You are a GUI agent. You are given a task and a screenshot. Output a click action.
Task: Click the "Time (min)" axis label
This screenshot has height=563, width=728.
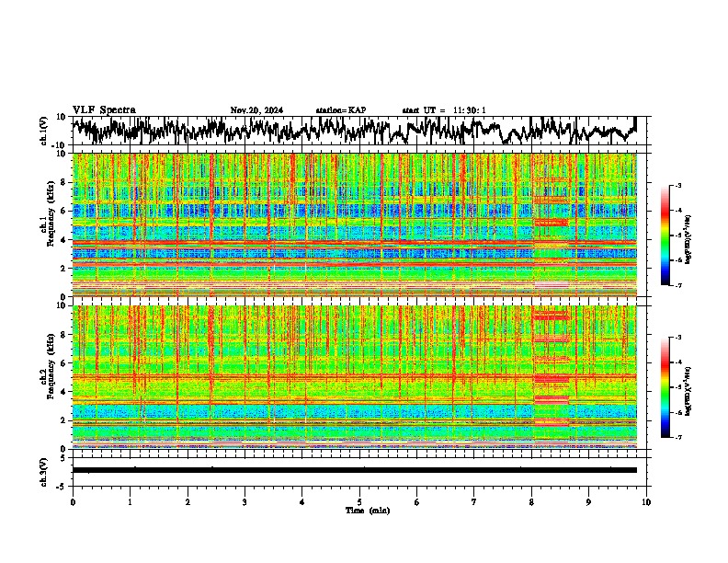368,511
